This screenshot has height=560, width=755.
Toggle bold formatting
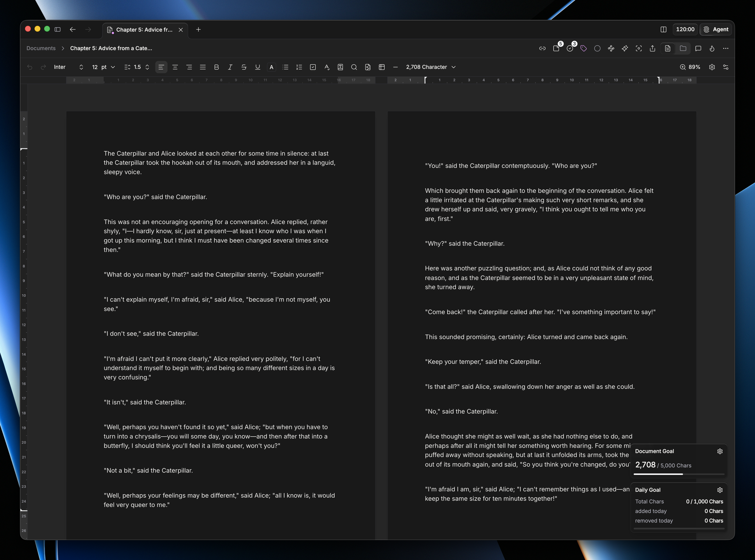tap(216, 67)
